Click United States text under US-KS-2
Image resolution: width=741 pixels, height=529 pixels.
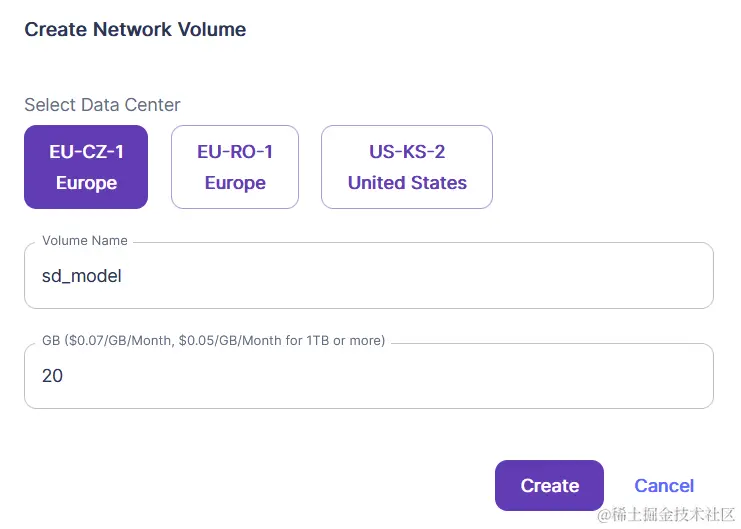407,183
